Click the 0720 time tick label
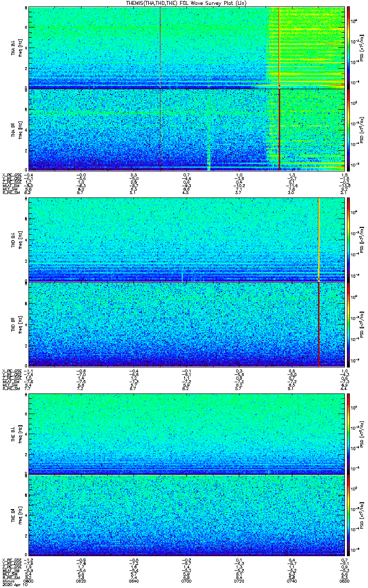This screenshot has width=368, height=588. click(x=239, y=582)
